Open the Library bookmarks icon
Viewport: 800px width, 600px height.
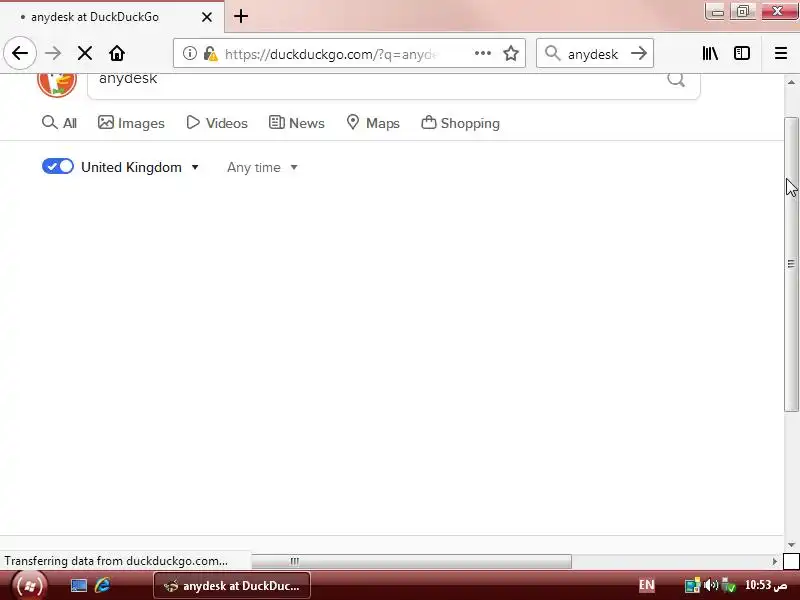(710, 53)
